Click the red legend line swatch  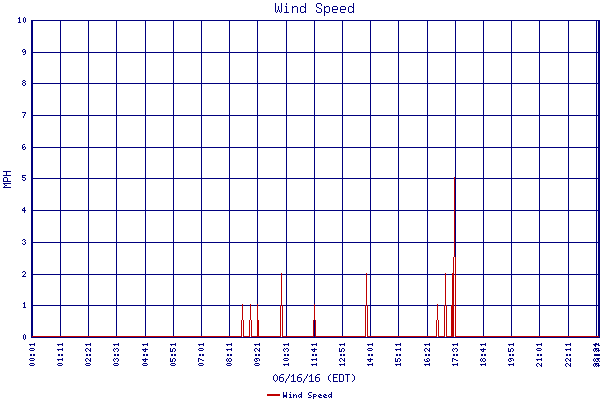pyautogui.click(x=273, y=395)
